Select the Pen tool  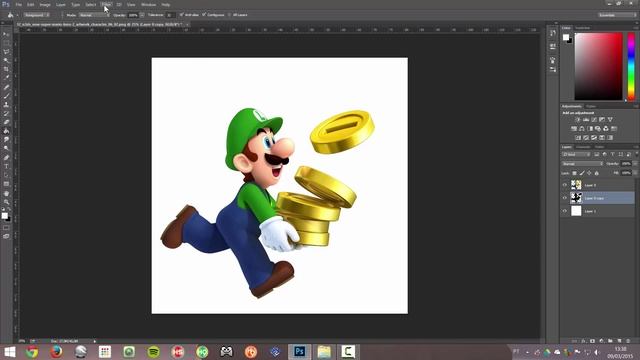6,157
